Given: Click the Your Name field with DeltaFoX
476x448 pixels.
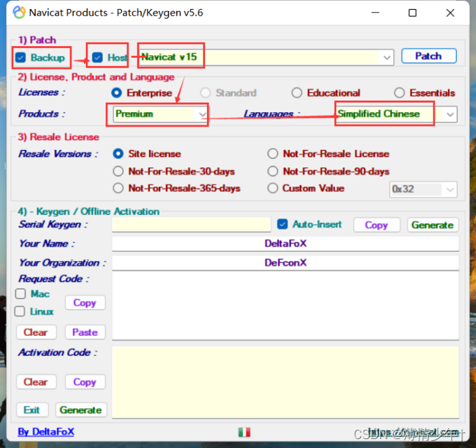Looking at the screenshot, I should click(285, 244).
